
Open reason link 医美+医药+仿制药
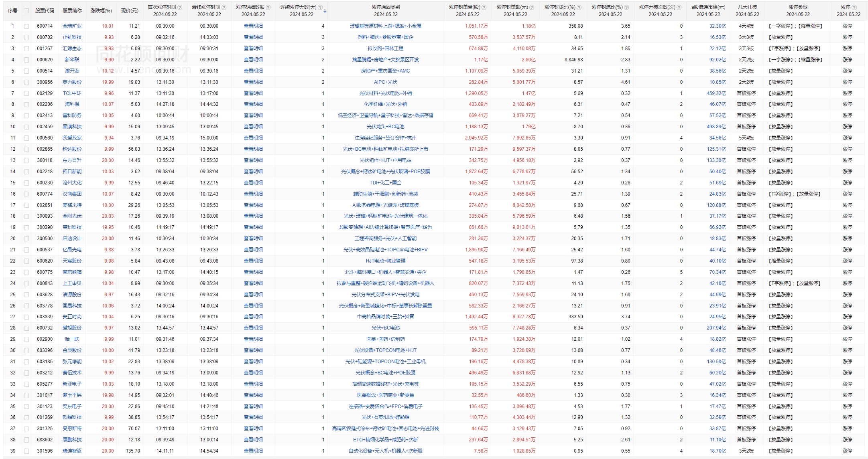(x=386, y=339)
